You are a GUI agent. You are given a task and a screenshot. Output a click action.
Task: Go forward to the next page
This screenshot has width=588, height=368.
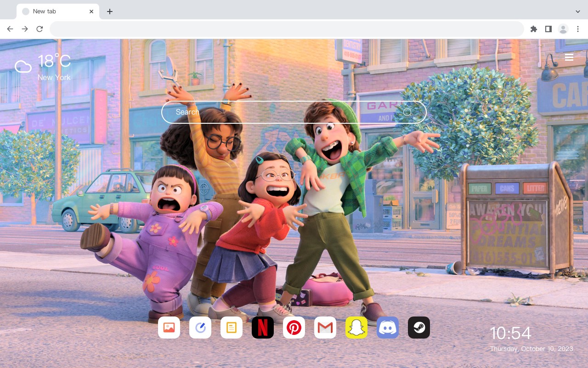point(25,29)
